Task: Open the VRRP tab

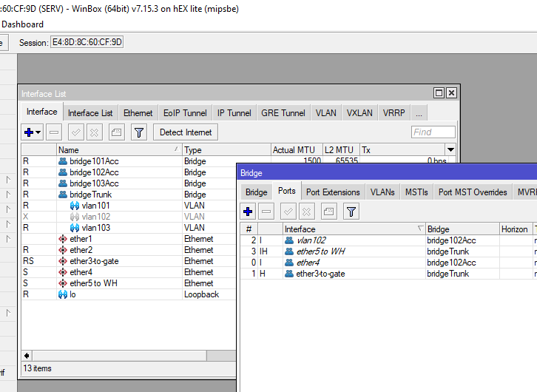Action: pos(394,113)
